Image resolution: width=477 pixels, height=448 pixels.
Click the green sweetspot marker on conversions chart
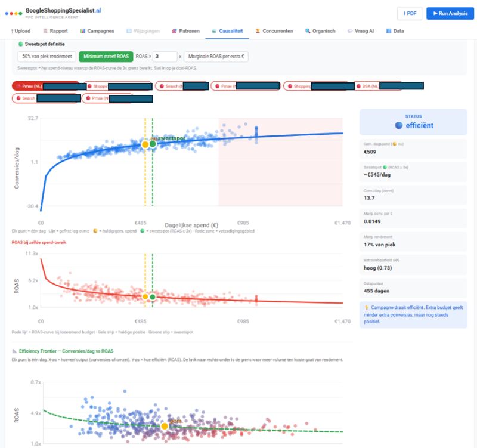coord(153,144)
